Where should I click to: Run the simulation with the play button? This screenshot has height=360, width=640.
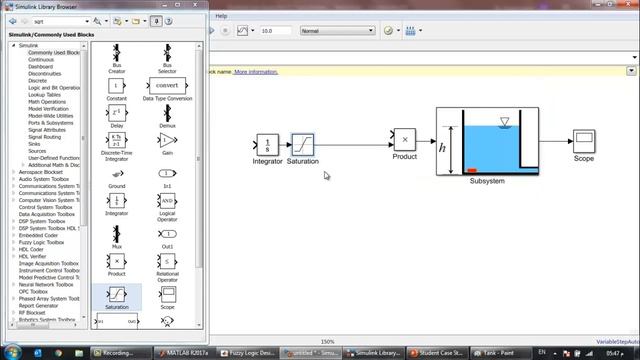pos(212,31)
